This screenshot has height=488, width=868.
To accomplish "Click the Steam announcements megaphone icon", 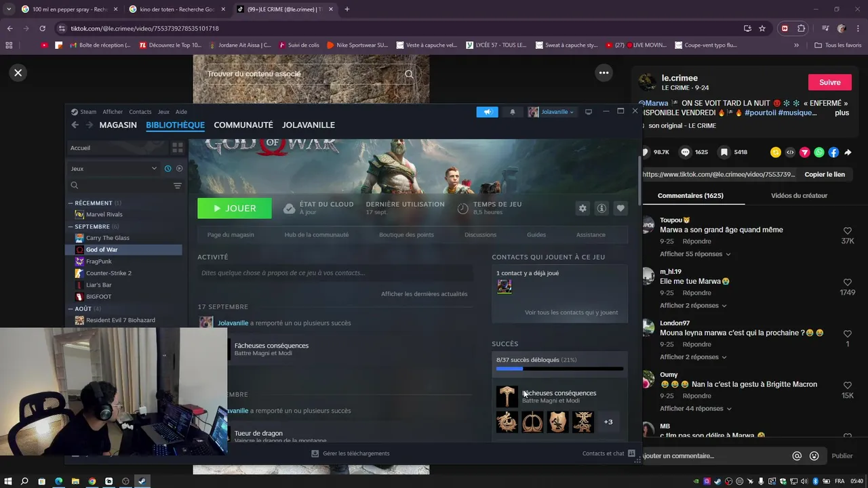I will (x=487, y=112).
